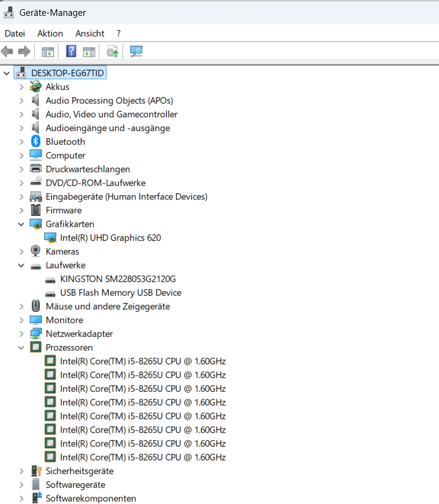Collapse the Laufwerke category
439x504 pixels.
[x=21, y=265]
